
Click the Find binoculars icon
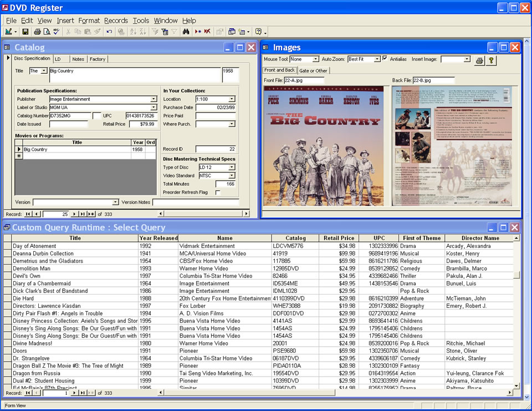(x=186, y=32)
